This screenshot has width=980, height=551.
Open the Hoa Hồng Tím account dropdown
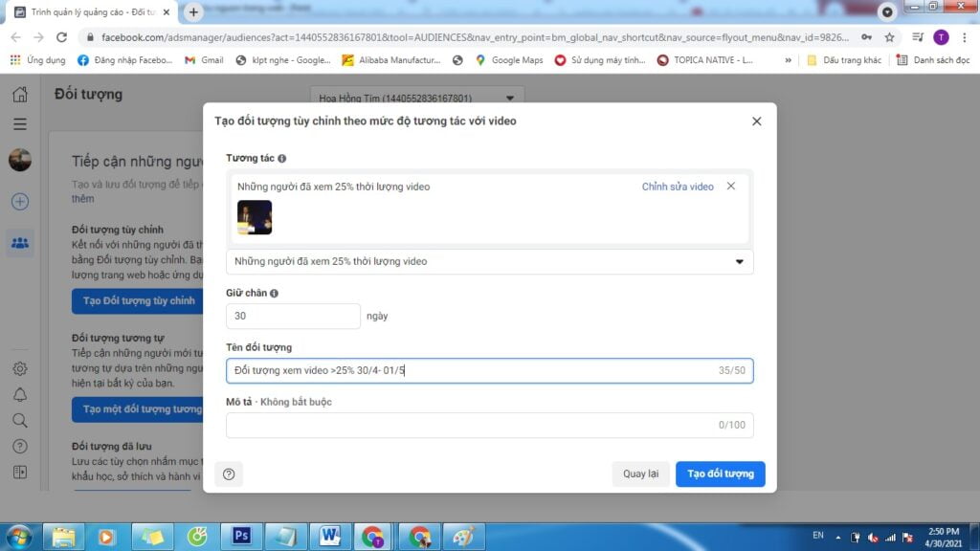pyautogui.click(x=417, y=99)
